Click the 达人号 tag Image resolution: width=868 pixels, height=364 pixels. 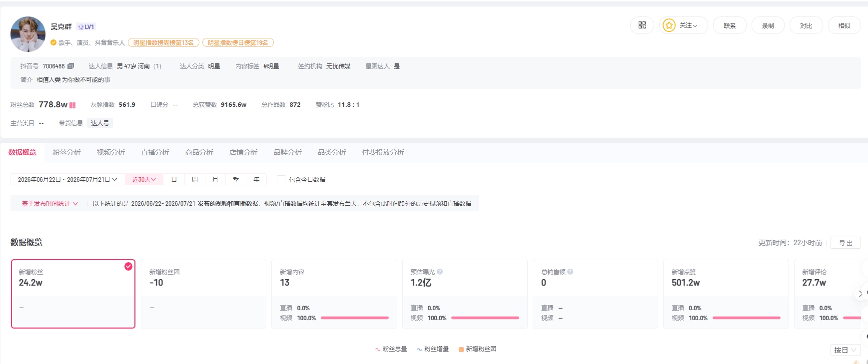pos(100,123)
